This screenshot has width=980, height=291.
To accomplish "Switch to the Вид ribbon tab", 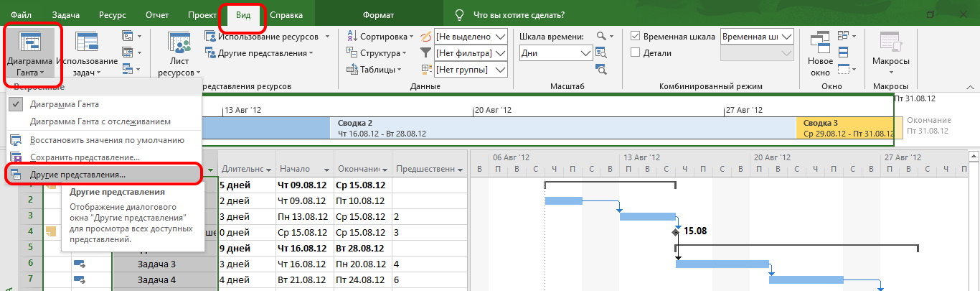I will point(242,14).
